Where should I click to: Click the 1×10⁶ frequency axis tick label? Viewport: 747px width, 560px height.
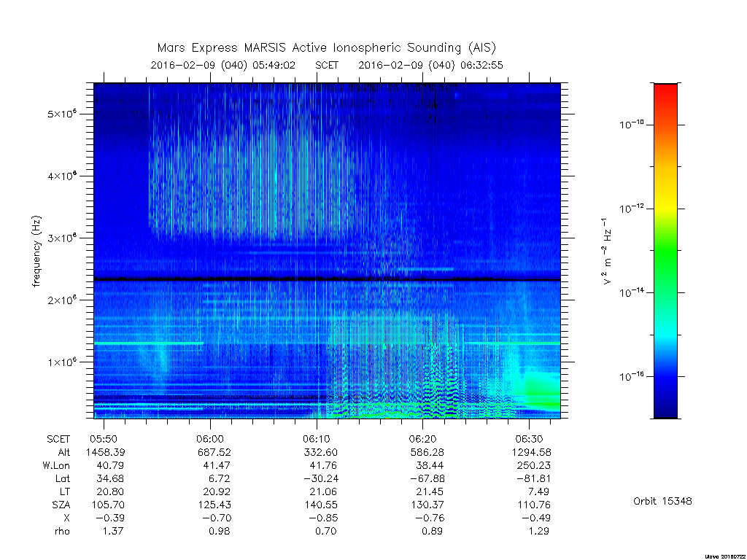tap(62, 362)
